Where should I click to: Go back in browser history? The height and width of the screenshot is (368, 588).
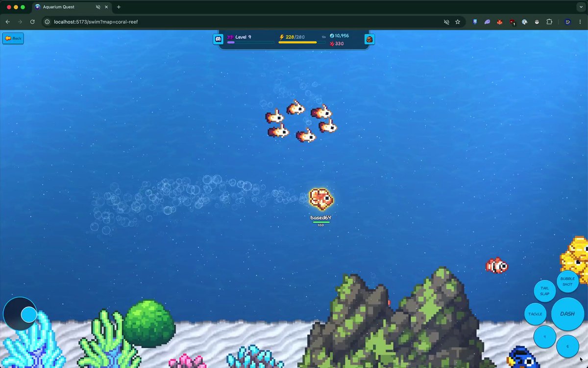(7, 22)
